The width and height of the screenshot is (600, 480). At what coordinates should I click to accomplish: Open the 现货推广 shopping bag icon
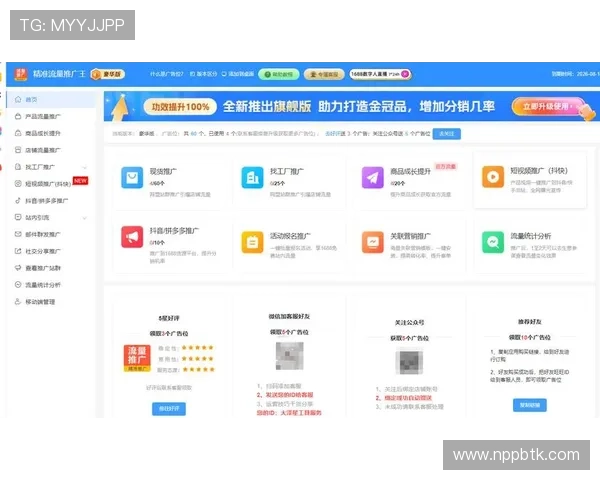pos(132,178)
